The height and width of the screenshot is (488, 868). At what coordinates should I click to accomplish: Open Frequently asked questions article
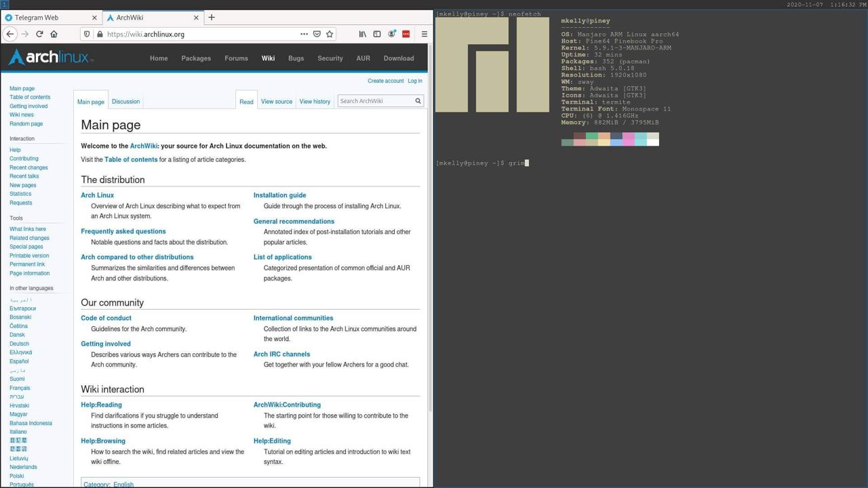click(x=123, y=231)
